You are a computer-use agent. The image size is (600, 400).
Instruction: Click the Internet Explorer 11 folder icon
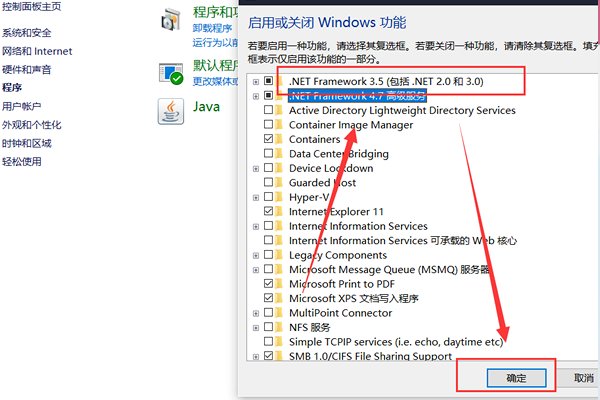point(279,211)
